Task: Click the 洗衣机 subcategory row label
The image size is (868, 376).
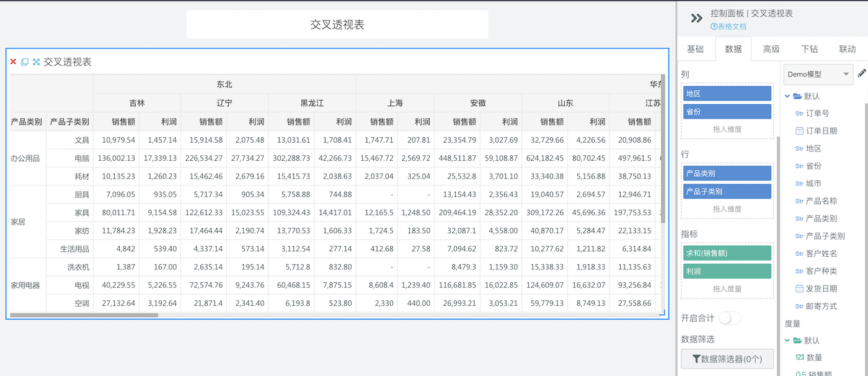Action: click(x=69, y=267)
